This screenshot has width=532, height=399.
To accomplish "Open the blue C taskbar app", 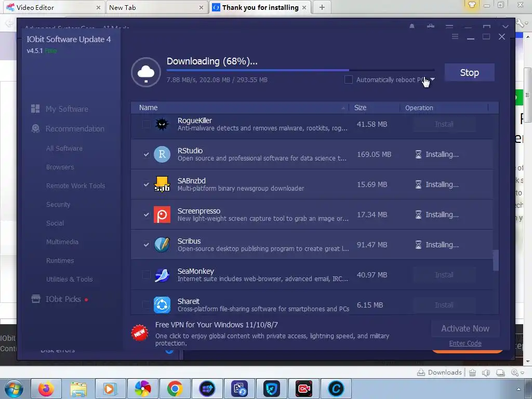I will click(336, 389).
